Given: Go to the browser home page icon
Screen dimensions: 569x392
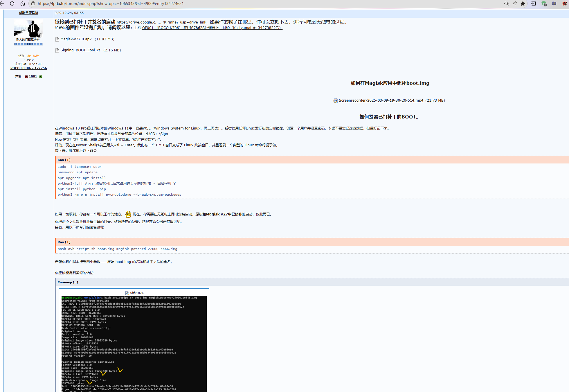Looking at the screenshot, I should 23,3.
